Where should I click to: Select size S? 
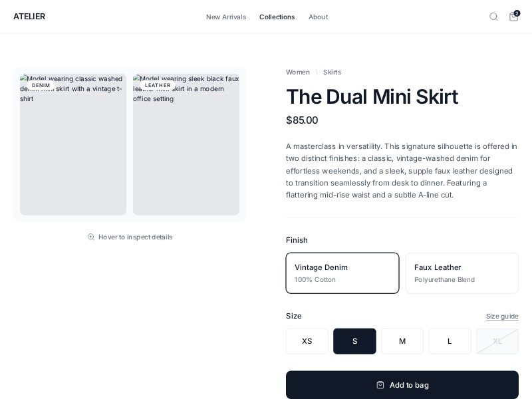pos(354,341)
